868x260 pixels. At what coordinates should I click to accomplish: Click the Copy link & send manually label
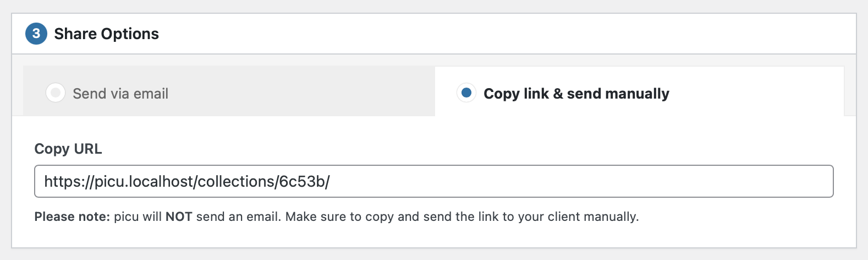point(576,94)
